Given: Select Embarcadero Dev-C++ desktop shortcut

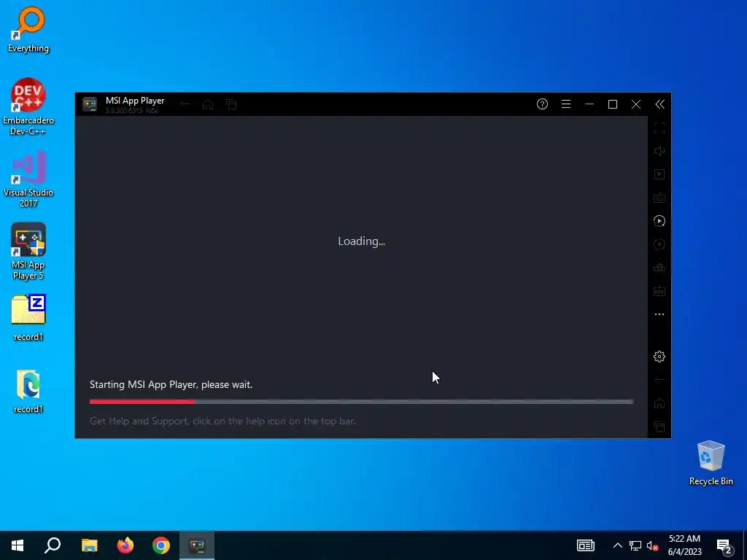Looking at the screenshot, I should click(28, 106).
